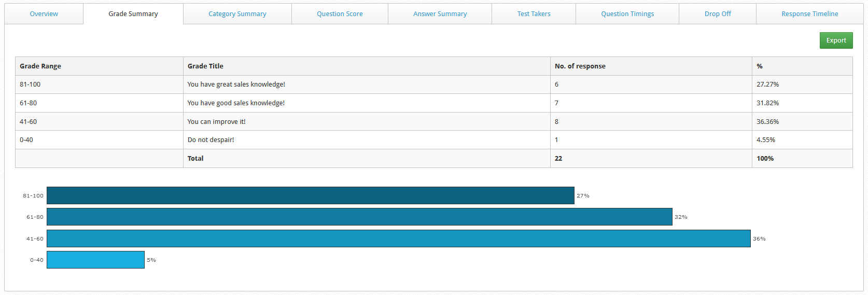Image resolution: width=868 pixels, height=295 pixels.
Task: Click the 'Do not despair!' grade title cell
Action: point(211,140)
